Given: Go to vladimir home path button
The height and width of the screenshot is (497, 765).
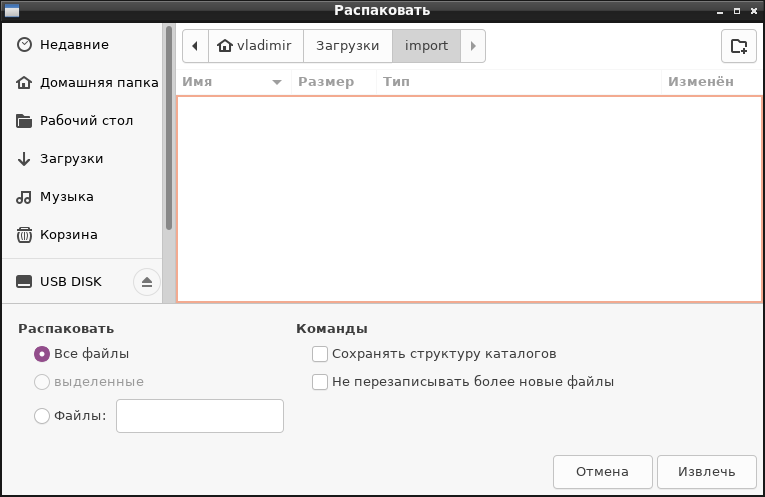Looking at the screenshot, I should click(x=256, y=46).
